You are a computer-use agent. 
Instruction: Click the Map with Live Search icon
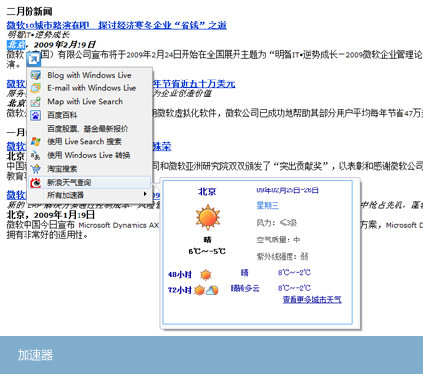(x=36, y=102)
